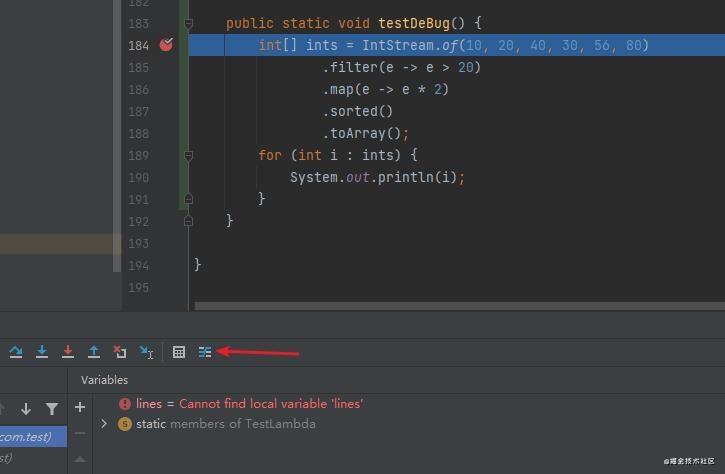Click the remove watch minus icon
This screenshot has height=474, width=725.
tap(80, 433)
